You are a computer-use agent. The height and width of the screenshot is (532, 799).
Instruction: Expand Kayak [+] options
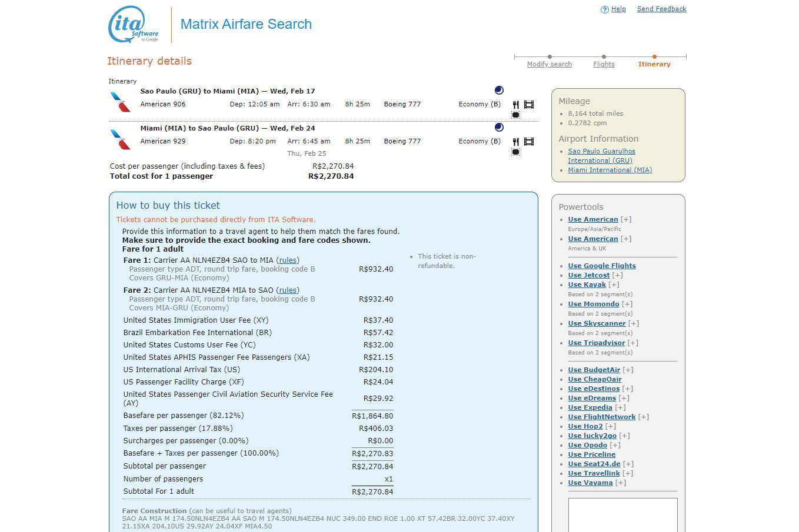[x=614, y=285]
